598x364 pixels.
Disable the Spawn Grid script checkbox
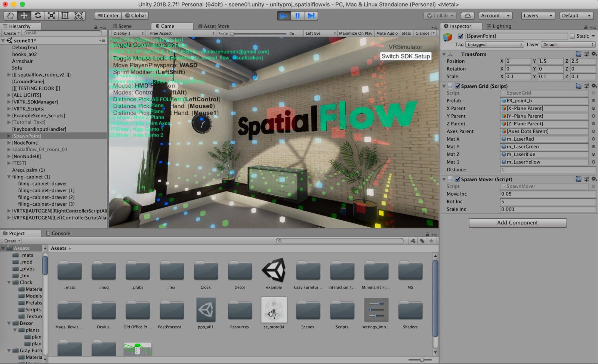point(457,86)
